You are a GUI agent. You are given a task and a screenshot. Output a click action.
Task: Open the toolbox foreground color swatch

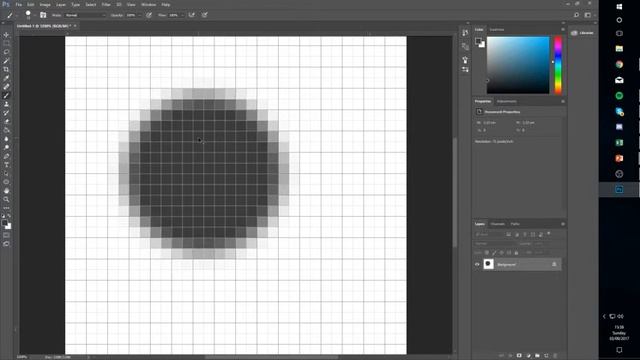(x=4, y=223)
